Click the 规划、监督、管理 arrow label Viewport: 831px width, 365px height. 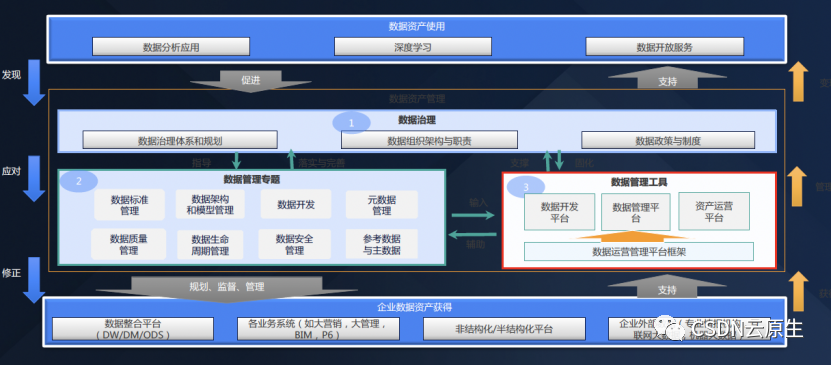pyautogui.click(x=227, y=287)
